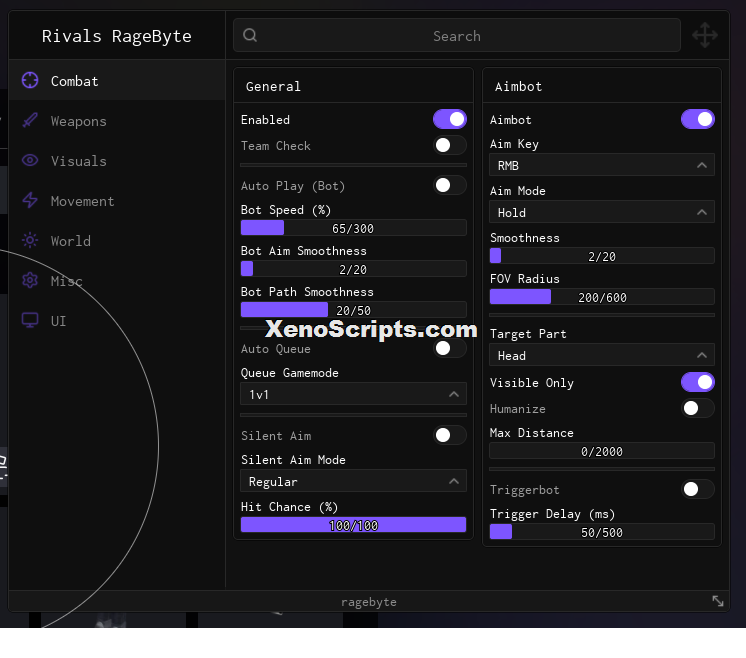The width and height of the screenshot is (746, 658).
Task: Click the resize corner arrow icon
Action: 718,601
